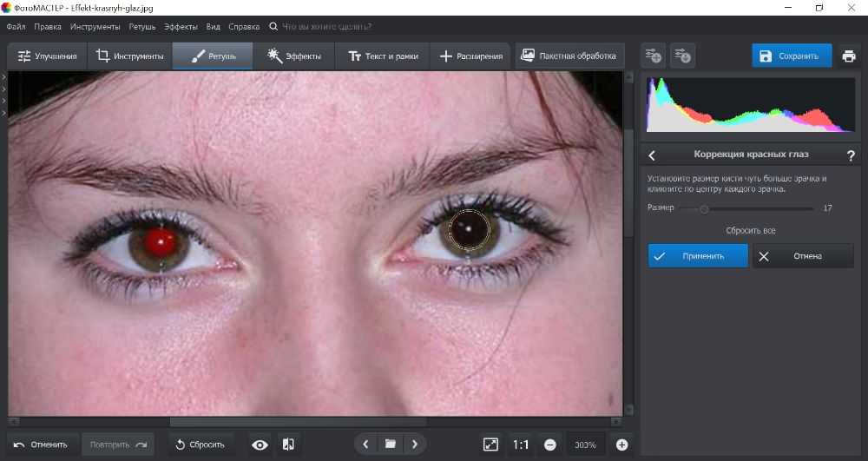Open help via the question mark icon
Viewport: 868px width, 461px height.
(850, 155)
